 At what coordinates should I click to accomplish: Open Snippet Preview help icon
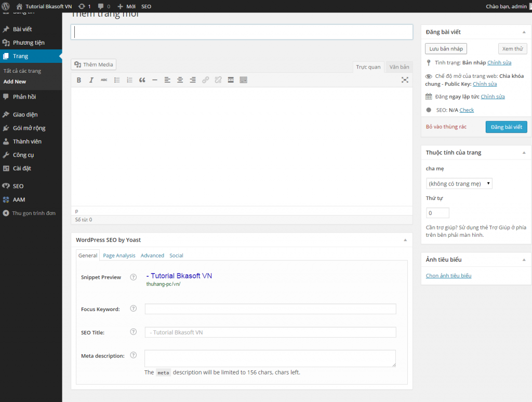point(134,277)
